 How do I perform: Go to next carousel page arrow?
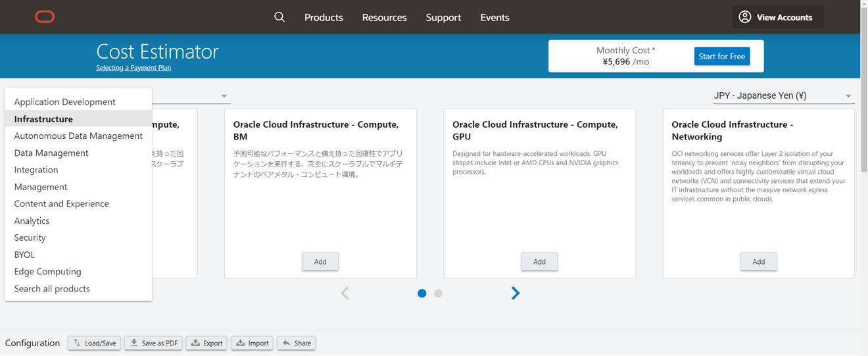click(516, 293)
